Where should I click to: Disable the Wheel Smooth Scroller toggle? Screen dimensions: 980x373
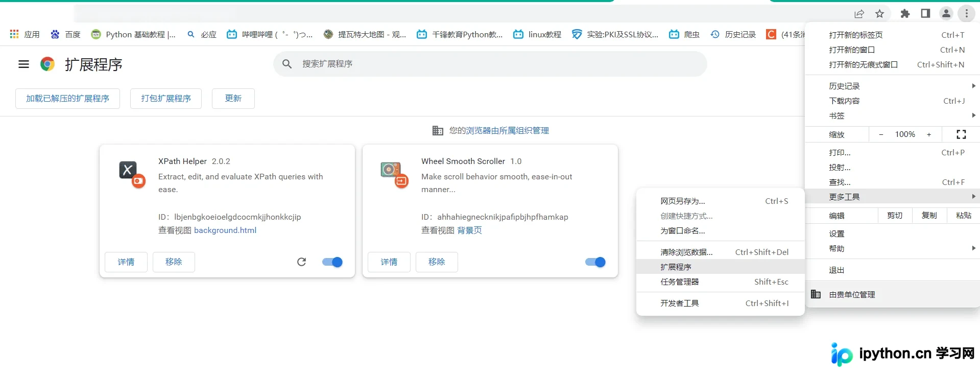point(595,262)
